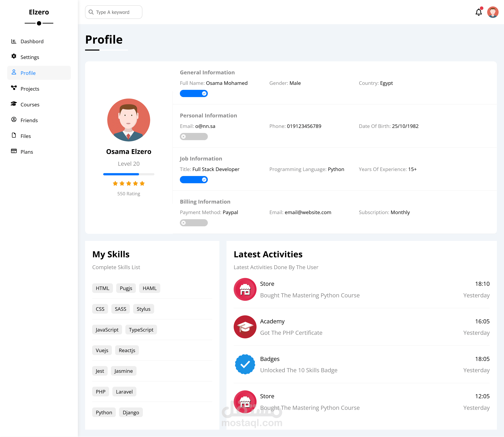This screenshot has height=437, width=504.
Task: Go to Friends in the sidebar
Action: point(29,120)
